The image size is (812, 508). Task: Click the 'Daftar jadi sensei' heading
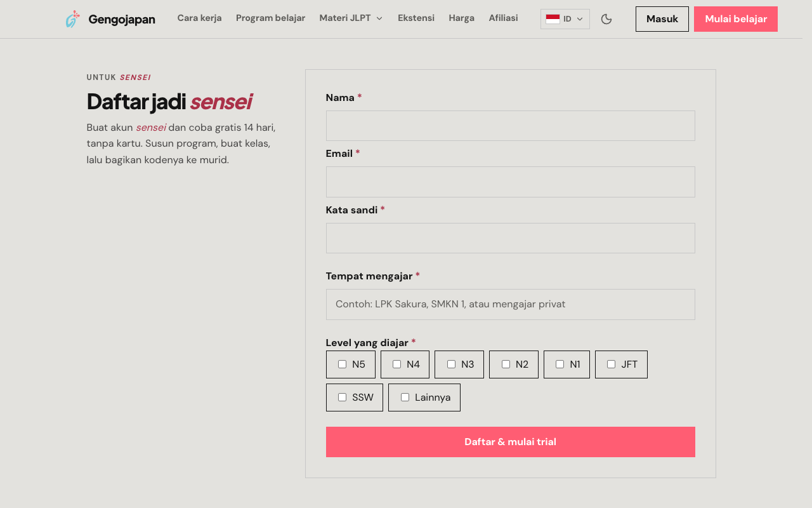click(169, 102)
